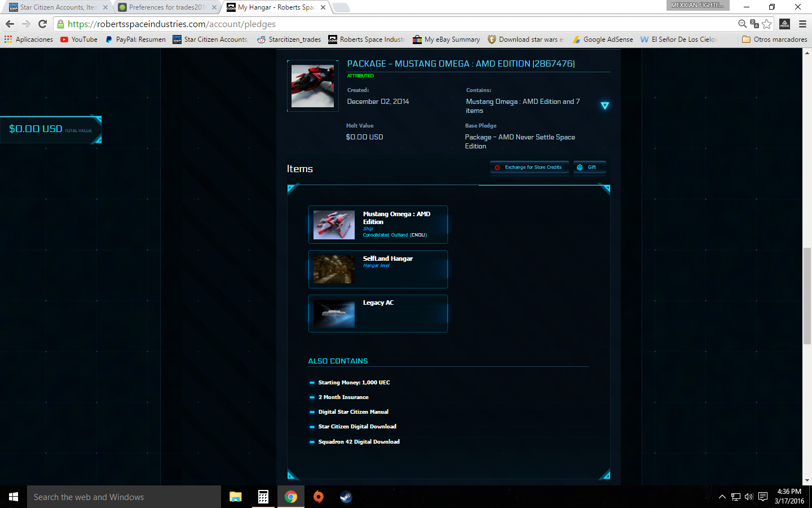The width and height of the screenshot is (812, 508).
Task: Click the page vertical scrollbar thumb
Action: 807,296
